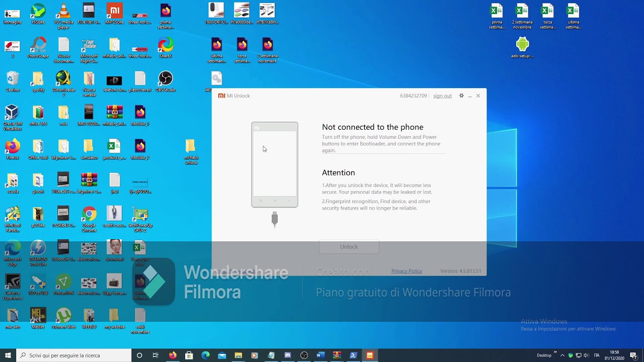The image size is (644, 362).
Task: Open products_e... Excel file
Action: pos(115,149)
